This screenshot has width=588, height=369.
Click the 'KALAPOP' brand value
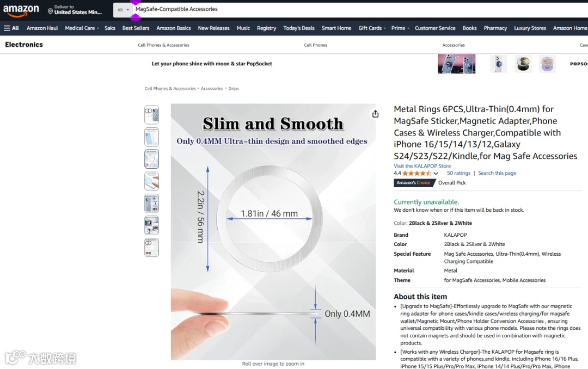click(x=455, y=235)
